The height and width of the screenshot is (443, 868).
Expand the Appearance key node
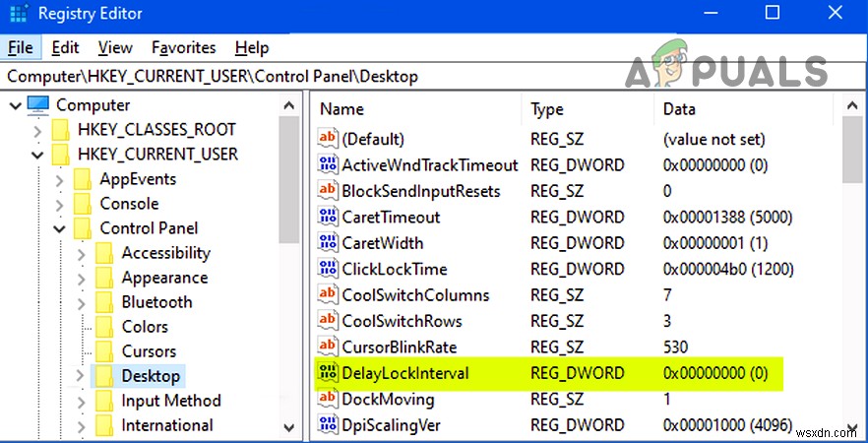[81, 278]
